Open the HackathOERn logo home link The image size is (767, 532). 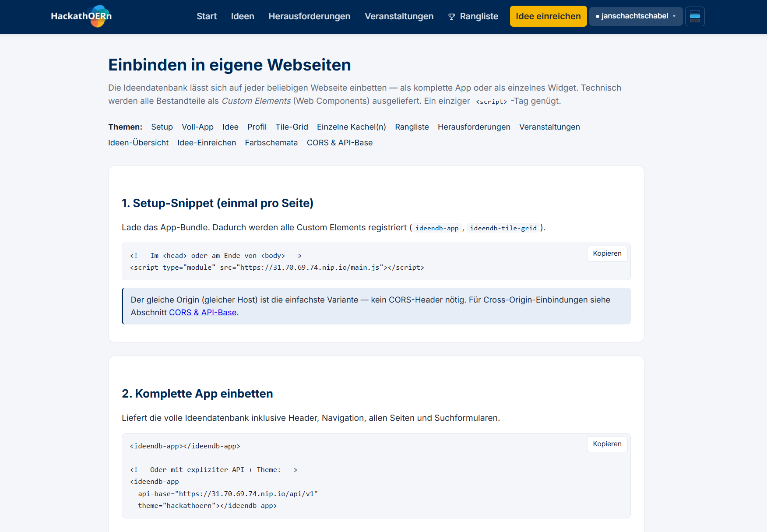coord(81,16)
